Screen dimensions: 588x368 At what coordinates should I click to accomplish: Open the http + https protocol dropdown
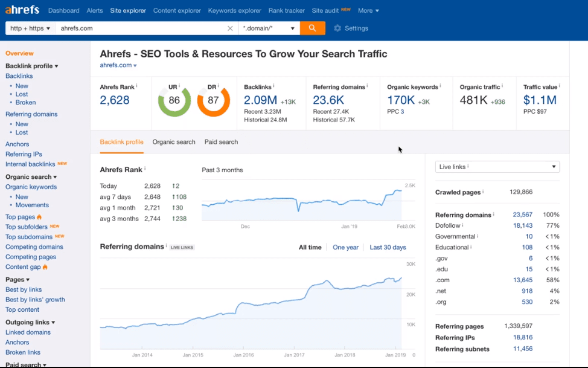tap(30, 28)
